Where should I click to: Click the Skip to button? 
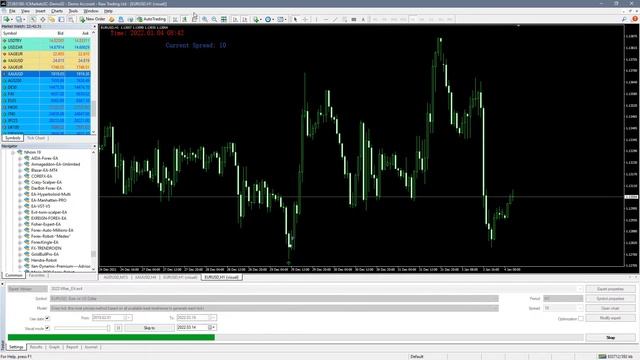(x=149, y=328)
